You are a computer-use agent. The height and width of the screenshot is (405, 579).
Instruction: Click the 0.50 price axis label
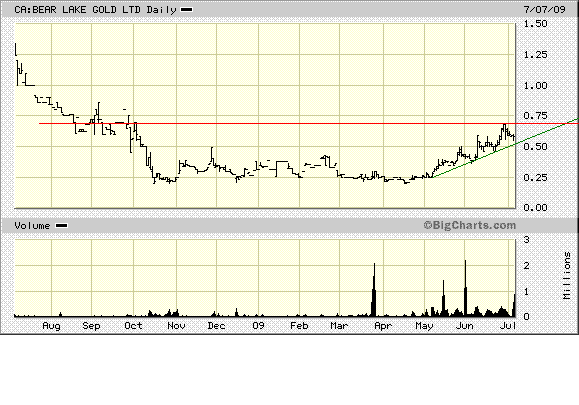[x=535, y=147]
